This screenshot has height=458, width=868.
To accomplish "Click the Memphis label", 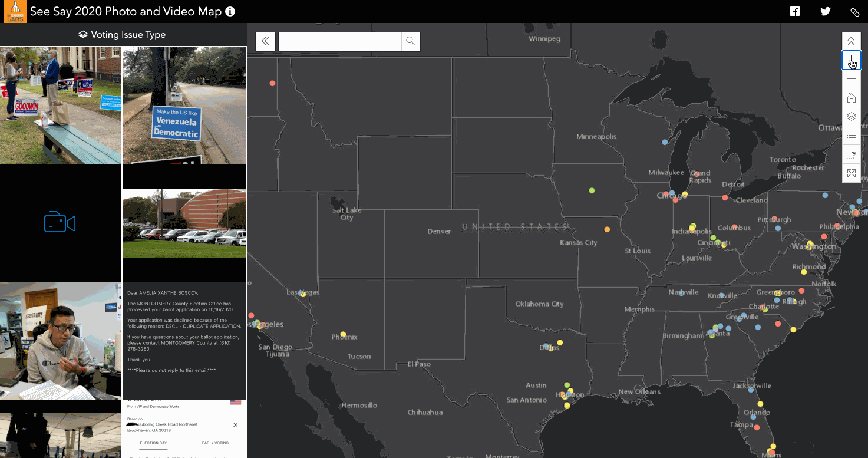I will pyautogui.click(x=639, y=309).
